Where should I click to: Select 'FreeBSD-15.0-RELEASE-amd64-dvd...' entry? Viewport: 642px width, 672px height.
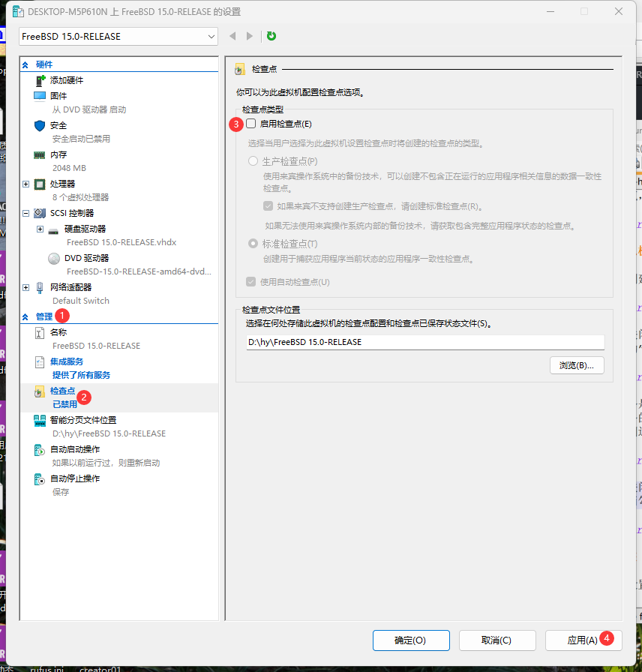tap(139, 271)
